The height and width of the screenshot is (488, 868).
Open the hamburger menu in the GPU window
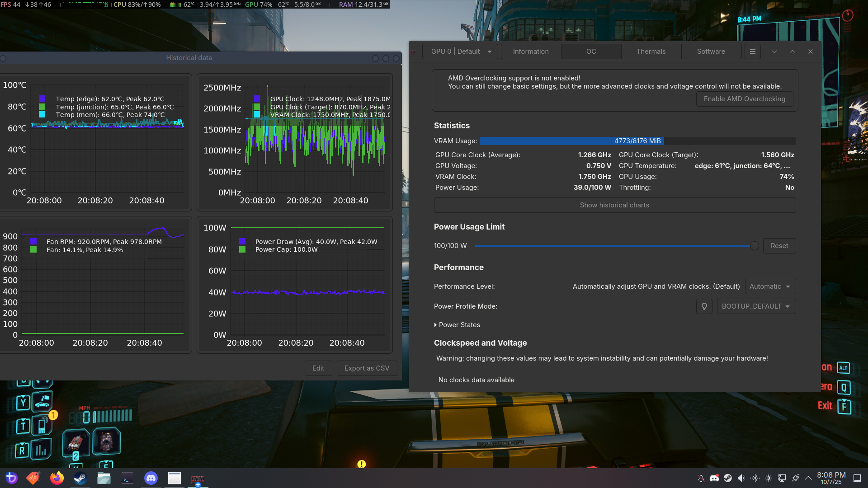point(752,52)
